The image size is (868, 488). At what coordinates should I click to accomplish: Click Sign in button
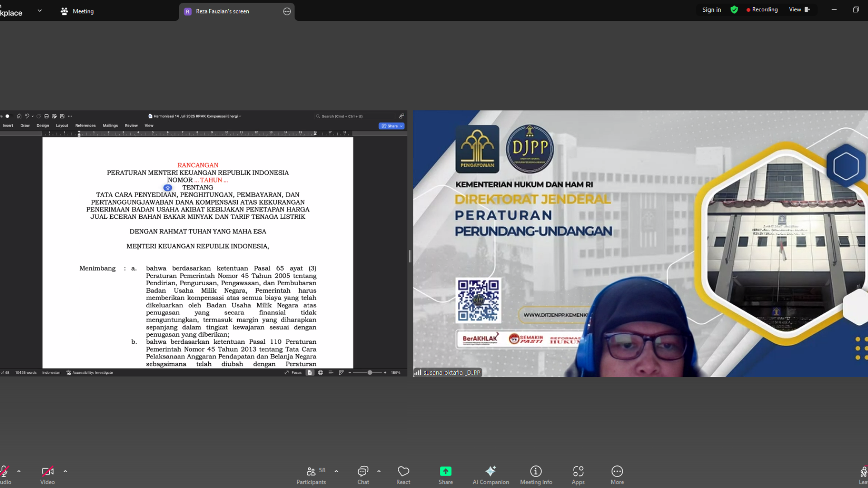(x=712, y=9)
